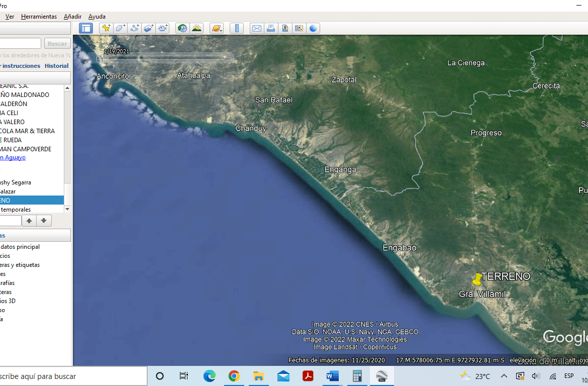This screenshot has width=588, height=386.
Task: Click the places list scroll down arrow
Action: 67,209
